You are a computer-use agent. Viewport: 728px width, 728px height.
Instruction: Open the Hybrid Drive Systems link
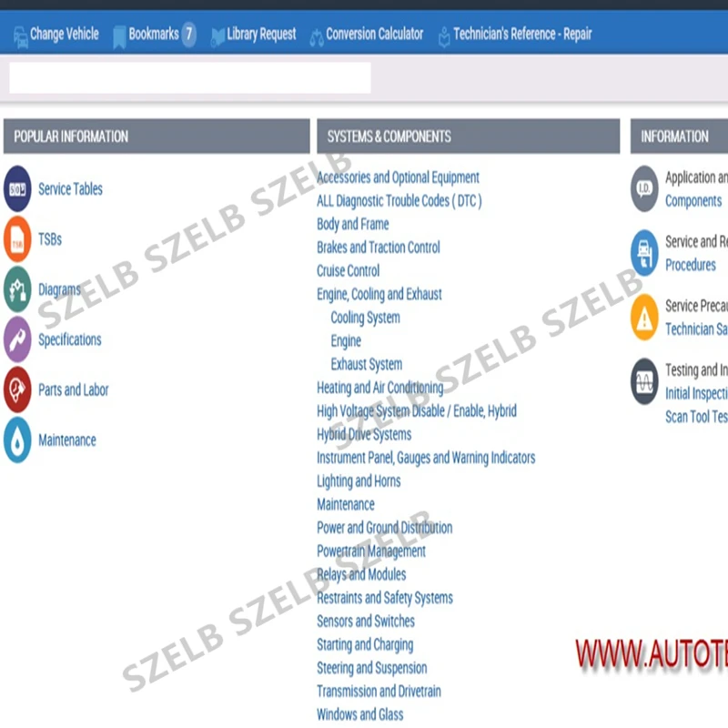coord(364,434)
